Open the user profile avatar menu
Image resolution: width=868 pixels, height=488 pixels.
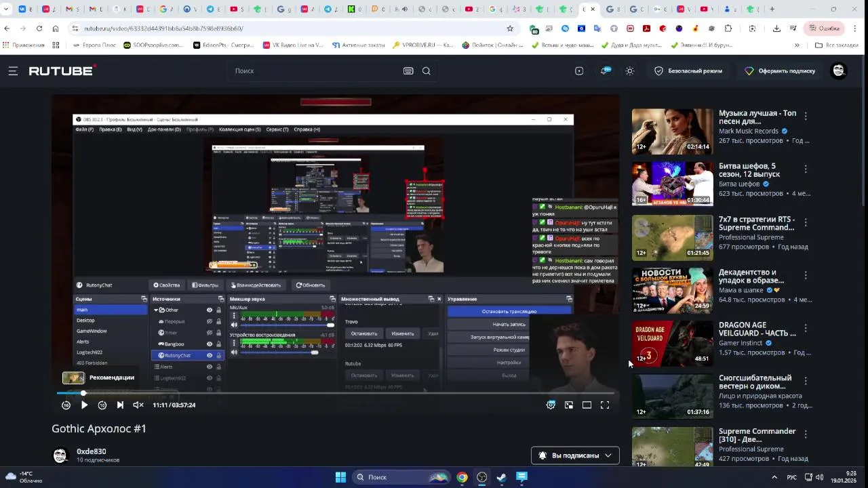[839, 70]
